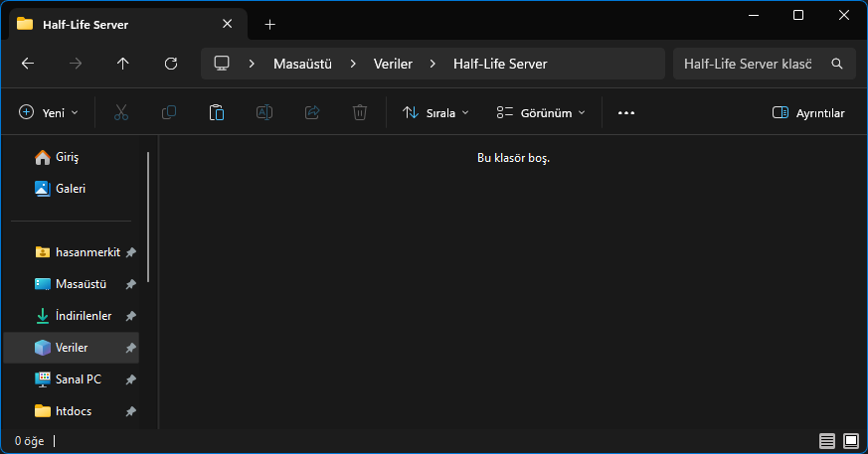The image size is (868, 454).
Task: Add a new tab with plus
Action: (269, 24)
